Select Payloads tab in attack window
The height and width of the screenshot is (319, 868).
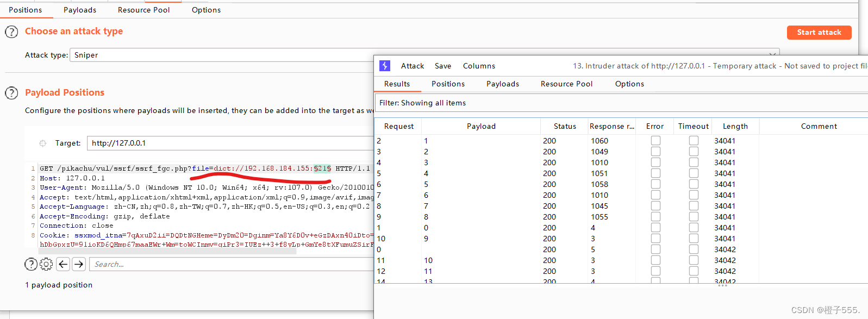[503, 84]
